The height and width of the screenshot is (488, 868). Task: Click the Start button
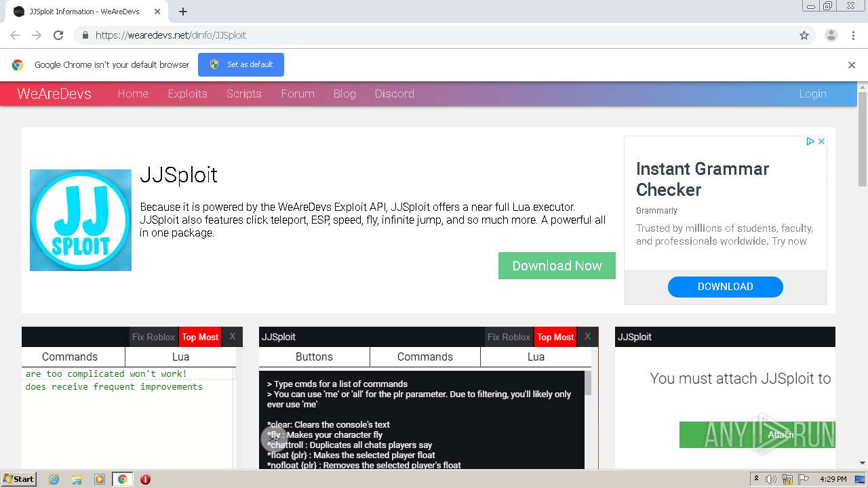pyautogui.click(x=19, y=479)
